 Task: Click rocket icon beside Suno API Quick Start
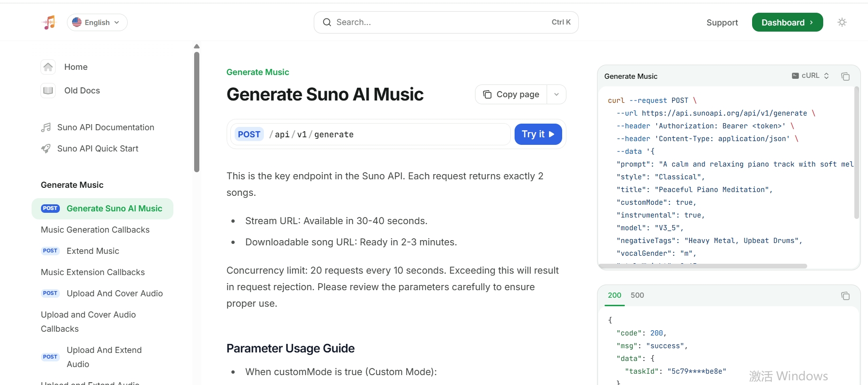46,149
